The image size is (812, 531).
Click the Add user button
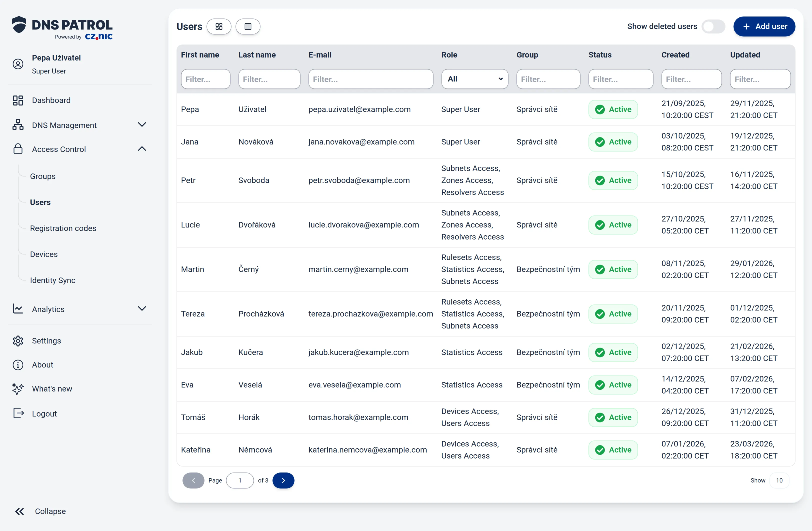764,26
